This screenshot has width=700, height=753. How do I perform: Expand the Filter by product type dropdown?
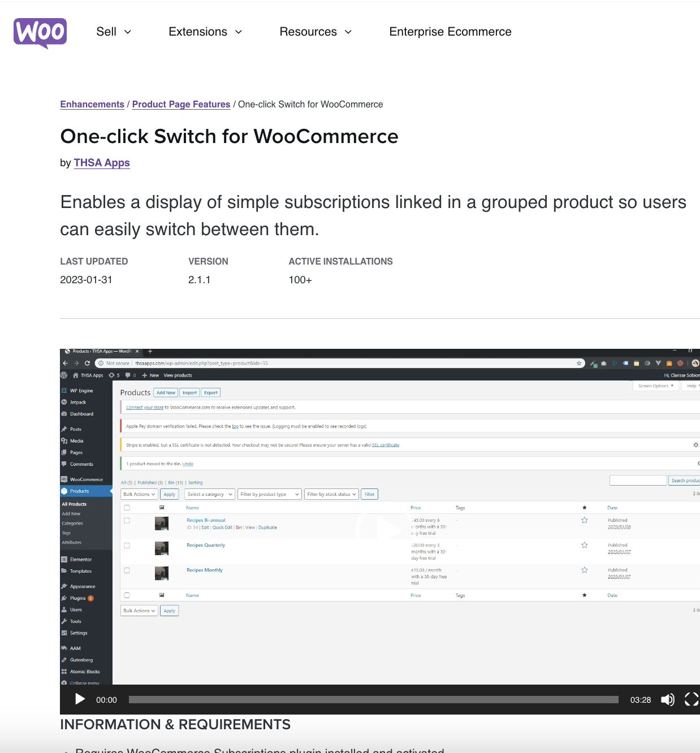270,494
